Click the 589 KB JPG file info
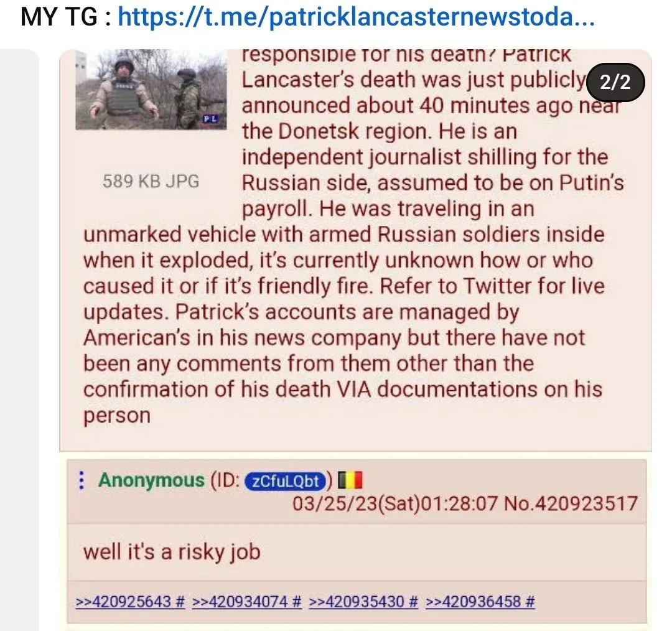Viewport: 672px width, 631px height. coord(151,181)
